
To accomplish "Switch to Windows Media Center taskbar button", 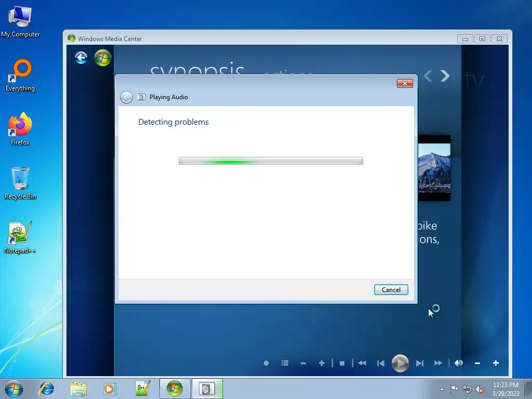I will [175, 389].
